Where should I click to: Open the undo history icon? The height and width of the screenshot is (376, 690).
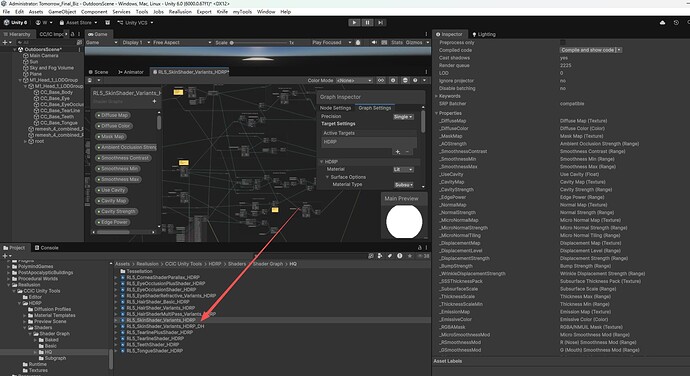coord(676,22)
